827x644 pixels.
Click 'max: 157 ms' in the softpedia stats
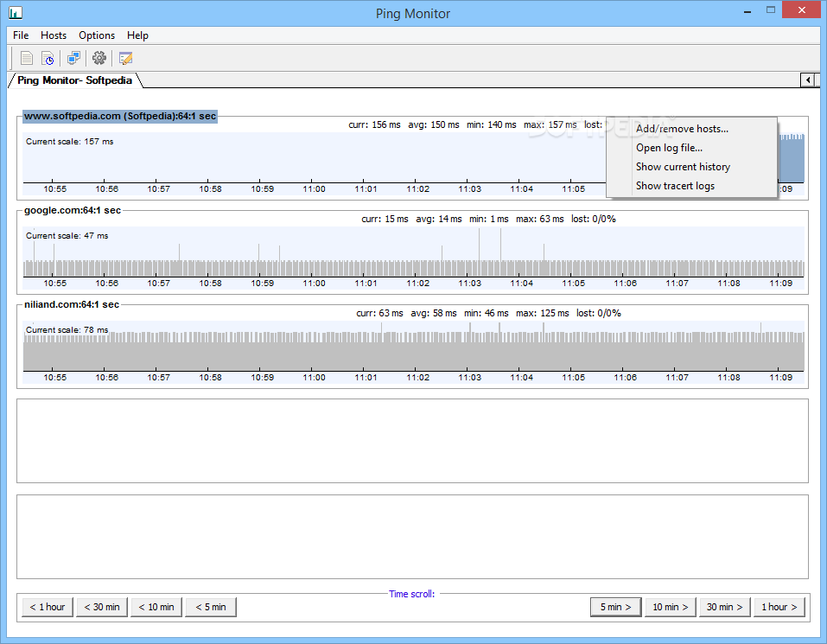click(x=550, y=125)
